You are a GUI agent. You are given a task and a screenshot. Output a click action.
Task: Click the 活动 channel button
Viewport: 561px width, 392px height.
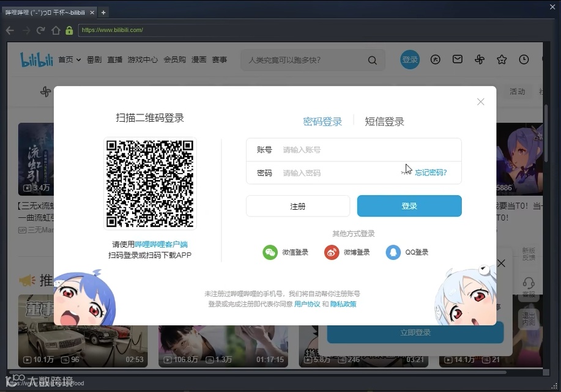(518, 92)
